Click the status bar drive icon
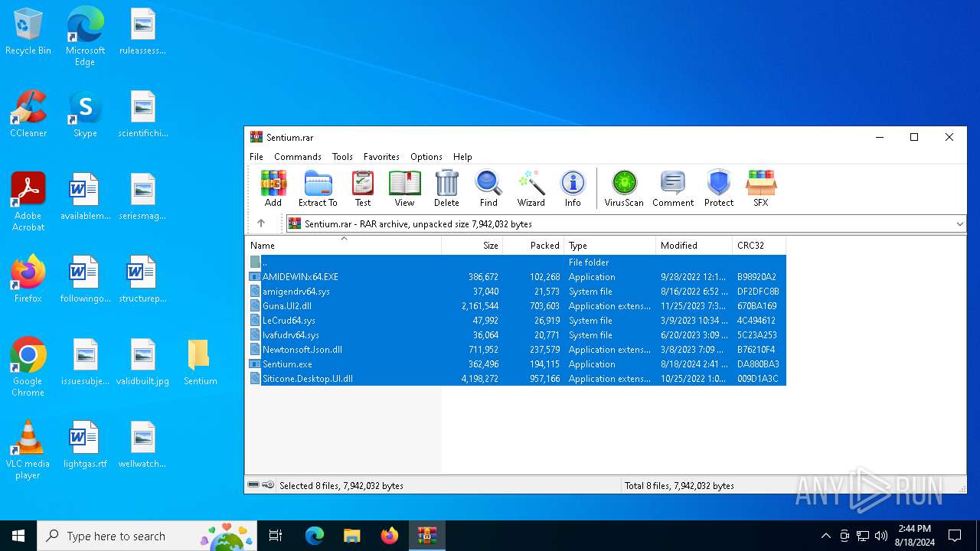This screenshot has height=551, width=980. click(253, 485)
